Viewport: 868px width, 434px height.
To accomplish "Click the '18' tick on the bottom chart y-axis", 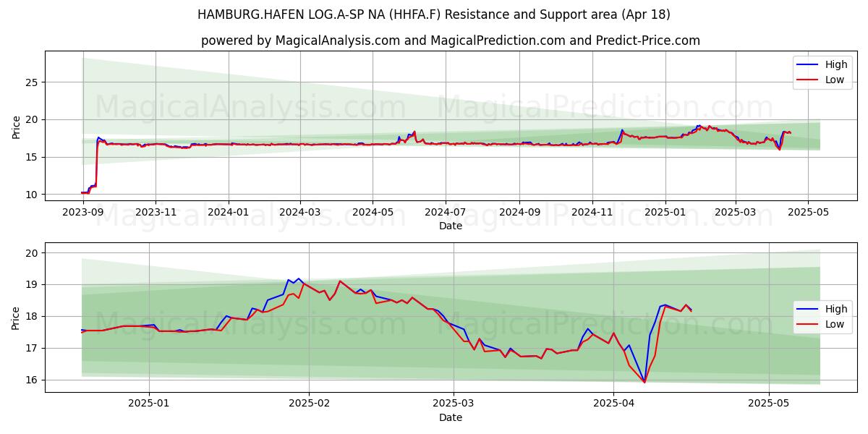I will tap(33, 316).
